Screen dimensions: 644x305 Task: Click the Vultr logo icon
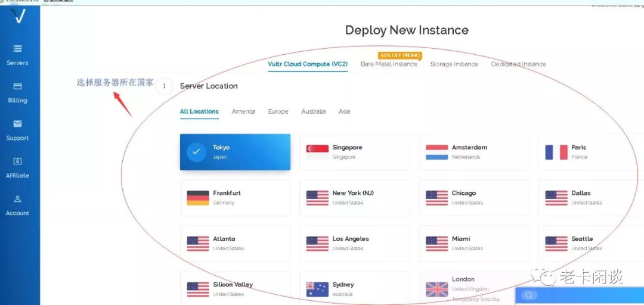tap(18, 15)
